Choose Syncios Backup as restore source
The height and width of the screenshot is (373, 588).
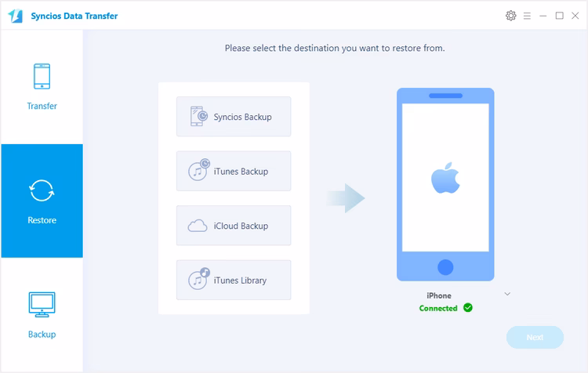[x=234, y=117]
